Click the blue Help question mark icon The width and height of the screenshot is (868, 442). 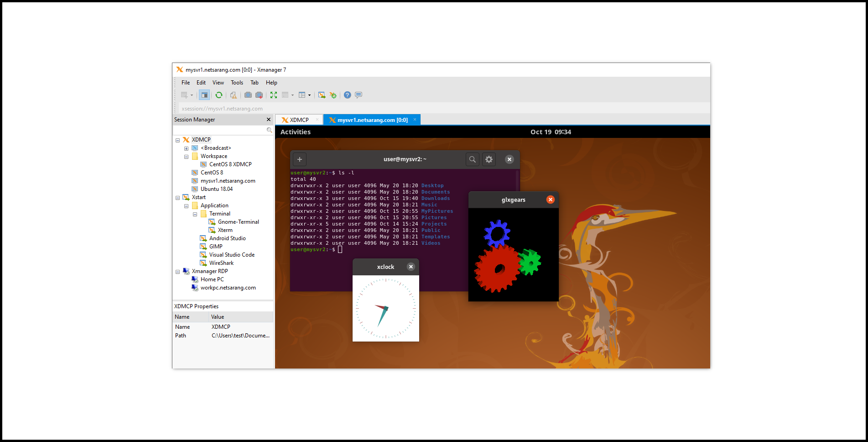[348, 95]
